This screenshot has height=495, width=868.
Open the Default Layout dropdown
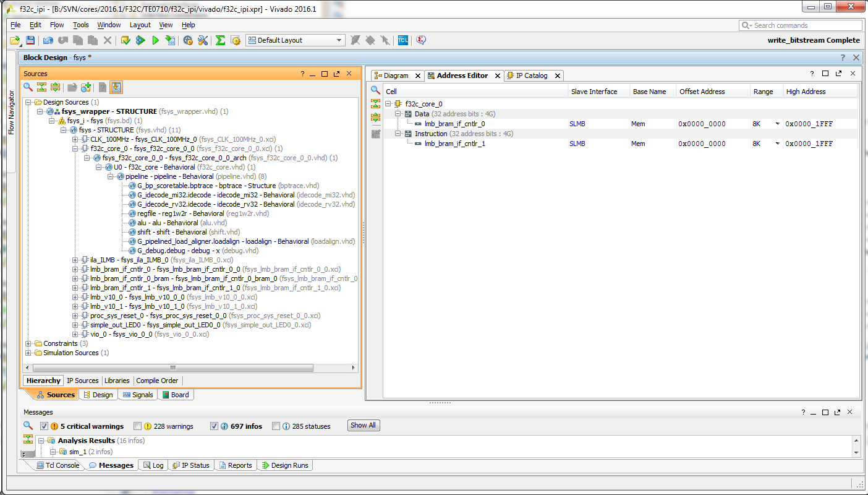(x=296, y=40)
